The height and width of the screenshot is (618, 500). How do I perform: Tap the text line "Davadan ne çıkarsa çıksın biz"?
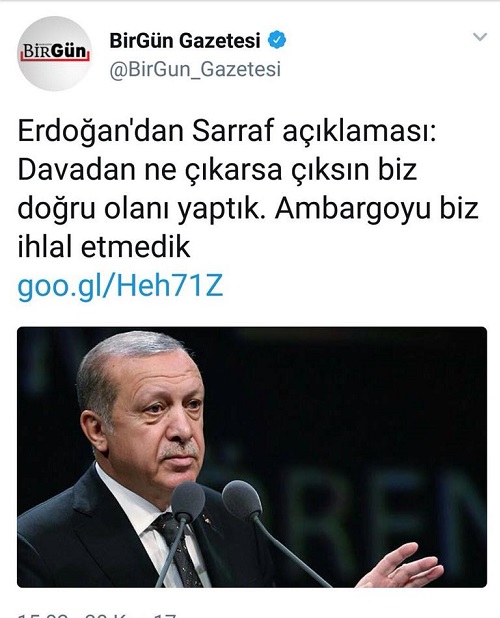217,170
